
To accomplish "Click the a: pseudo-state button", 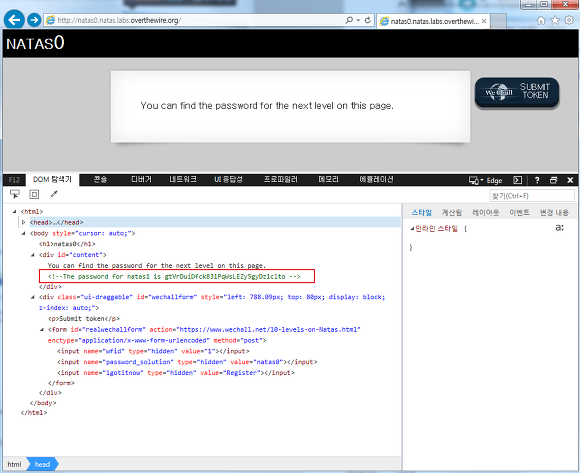I will pyautogui.click(x=559, y=228).
